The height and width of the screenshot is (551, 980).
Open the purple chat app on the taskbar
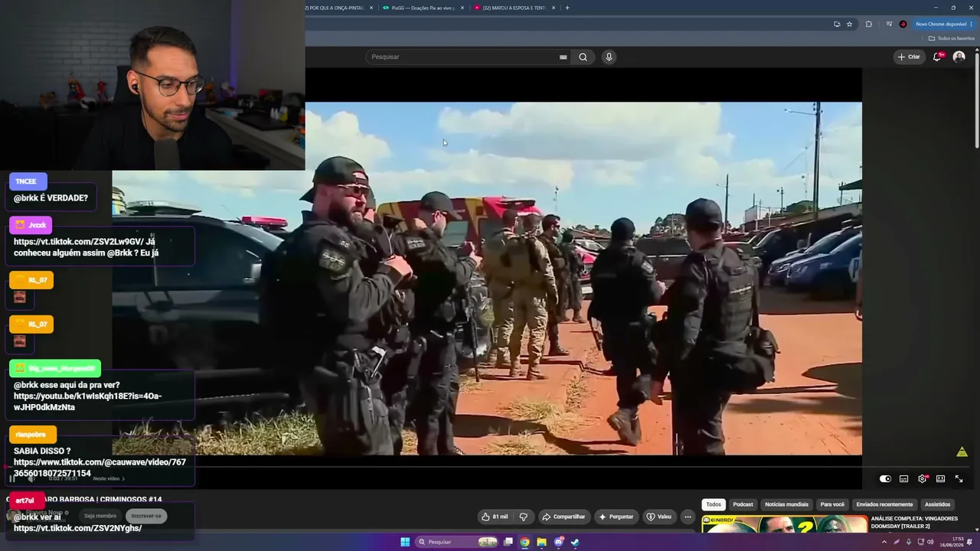pos(558,542)
